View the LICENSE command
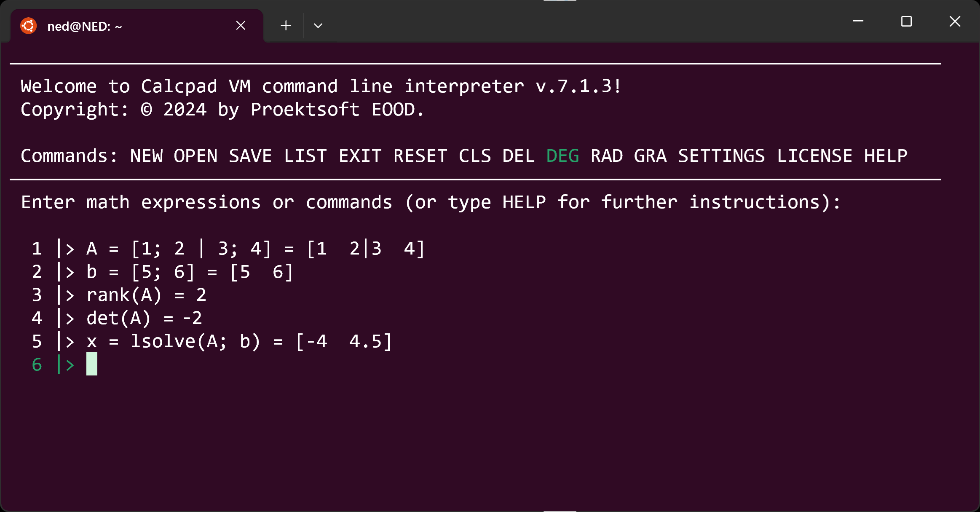This screenshot has height=512, width=980. click(817, 155)
